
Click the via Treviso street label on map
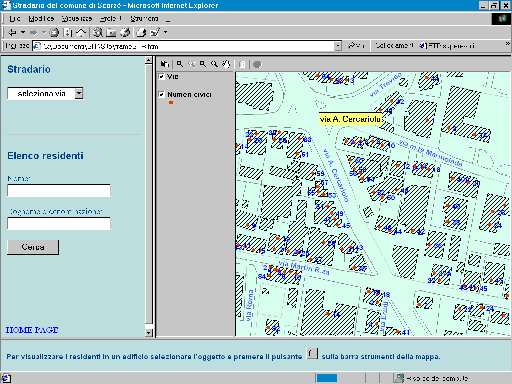pos(386,85)
